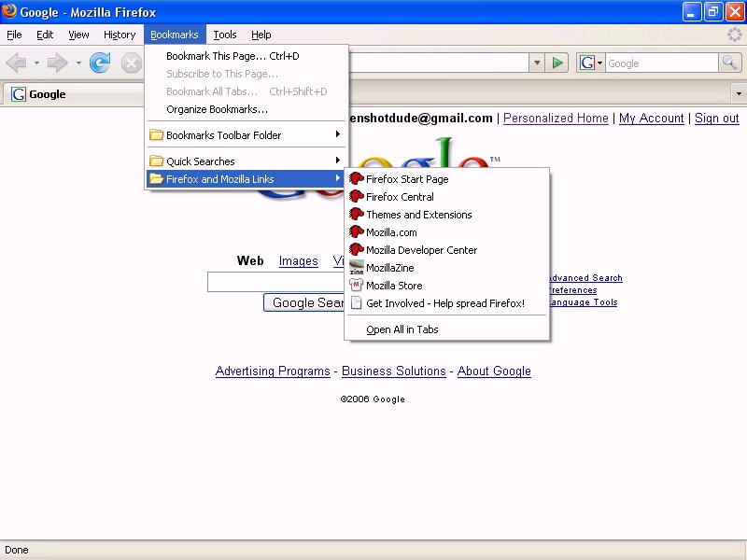Image resolution: width=747 pixels, height=560 pixels.
Task: Click the Firefox logo in title bar
Action: [x=8, y=11]
